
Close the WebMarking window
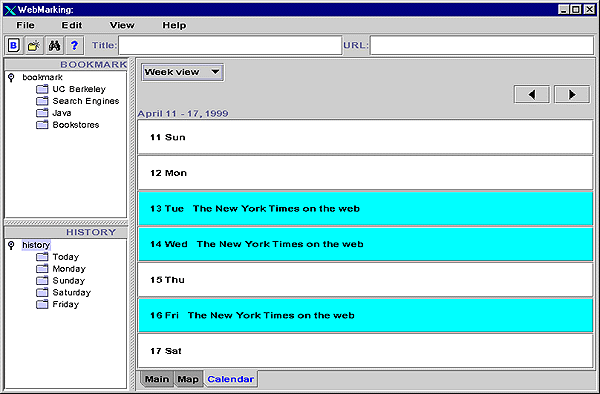click(589, 10)
